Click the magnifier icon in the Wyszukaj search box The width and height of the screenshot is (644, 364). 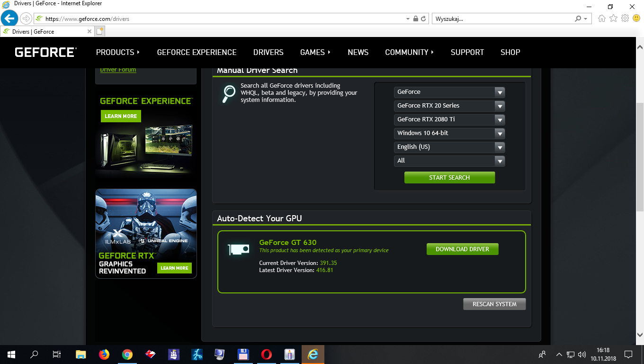coord(578,19)
